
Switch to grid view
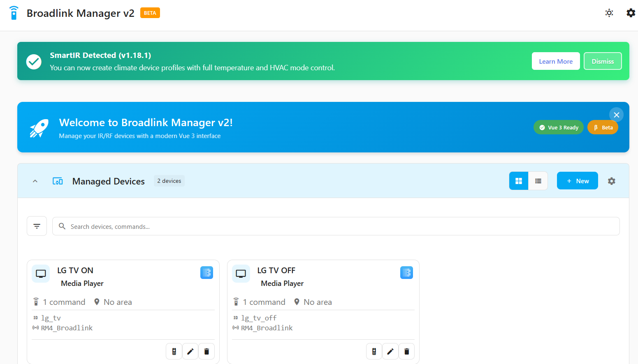pos(519,181)
